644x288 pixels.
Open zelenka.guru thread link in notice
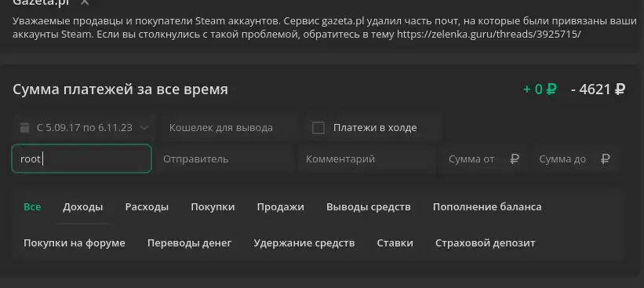click(x=489, y=34)
